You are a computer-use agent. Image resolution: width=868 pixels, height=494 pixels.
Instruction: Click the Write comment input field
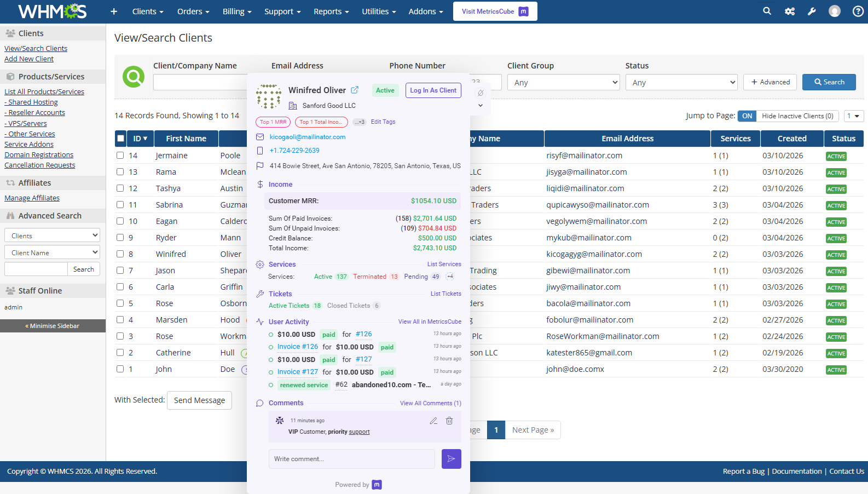(352, 459)
